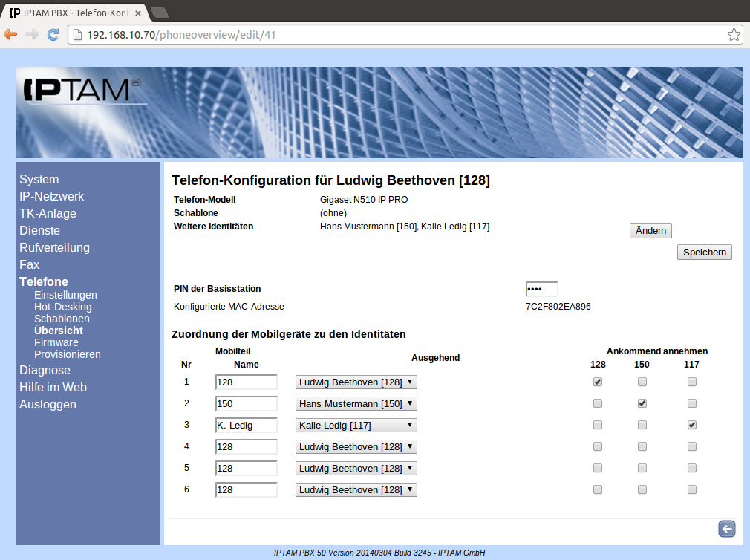
Task: Open outgoing dropdown for handset 2
Action: point(356,404)
